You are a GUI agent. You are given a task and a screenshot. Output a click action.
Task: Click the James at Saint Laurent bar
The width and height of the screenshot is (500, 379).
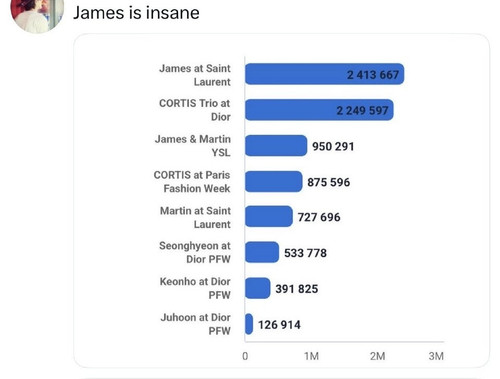325,74
